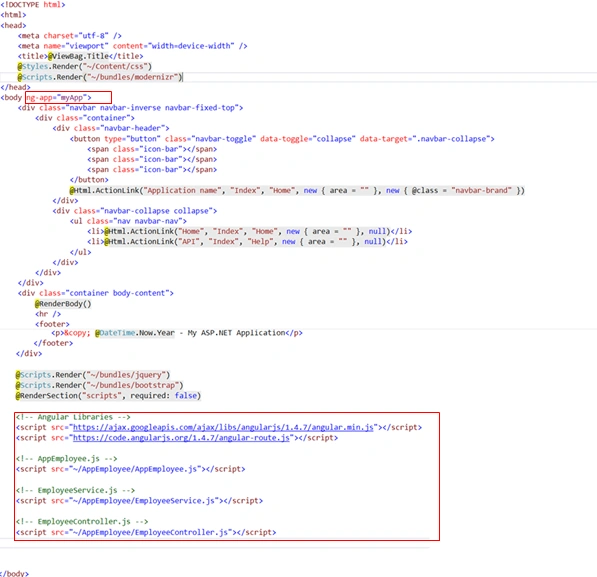597x577 pixels.
Task: Open the angular-route.js angularjs.org URL link
Action: pos(181,438)
